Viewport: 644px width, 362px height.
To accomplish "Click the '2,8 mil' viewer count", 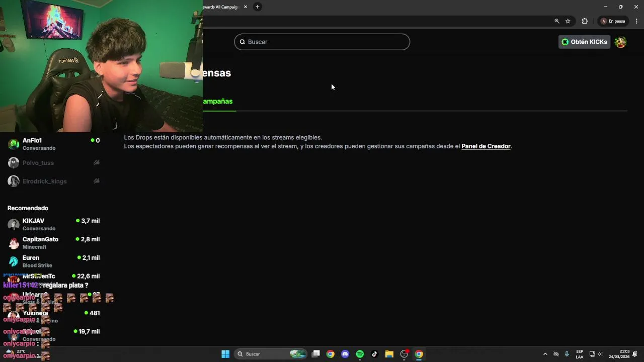I will tap(91, 239).
